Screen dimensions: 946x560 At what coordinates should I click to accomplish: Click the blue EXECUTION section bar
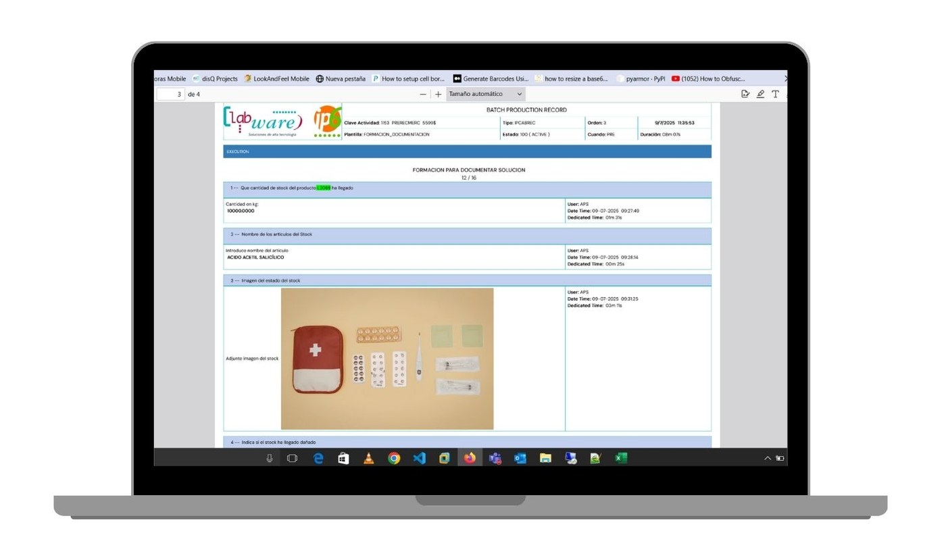coord(467,151)
